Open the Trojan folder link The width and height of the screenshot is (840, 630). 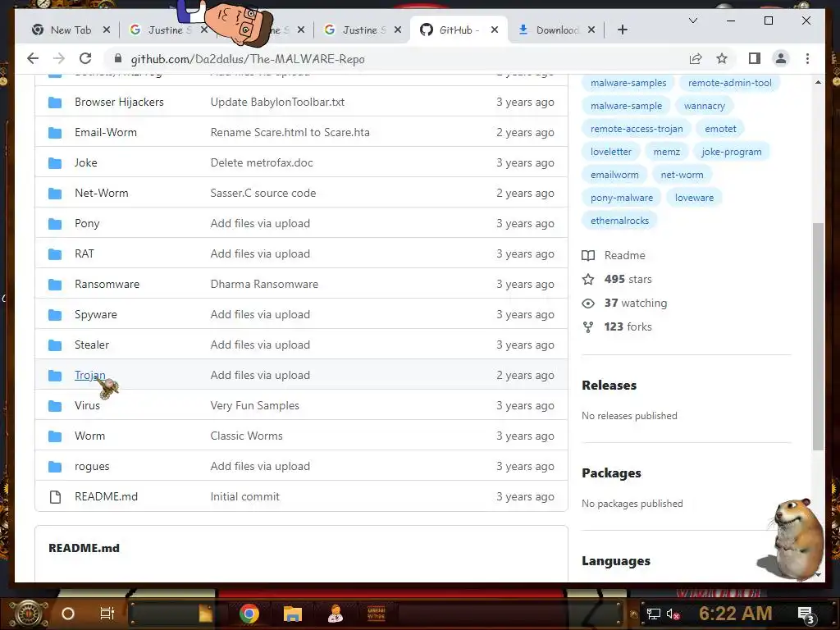89,375
